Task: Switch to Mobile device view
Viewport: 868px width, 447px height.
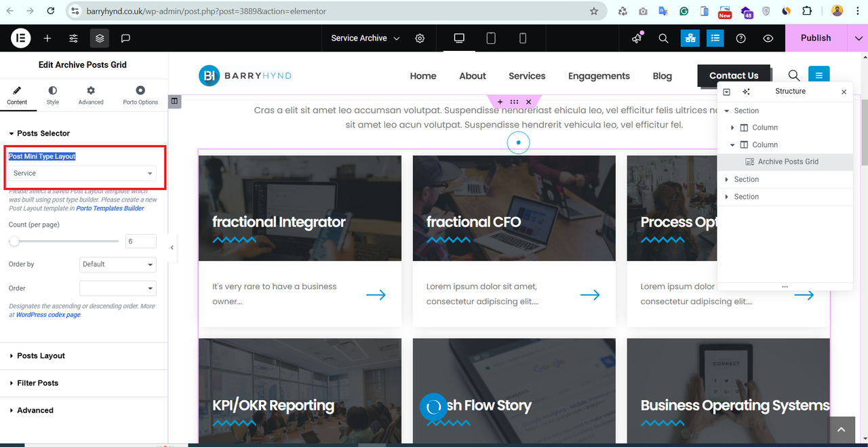Action: click(x=523, y=39)
